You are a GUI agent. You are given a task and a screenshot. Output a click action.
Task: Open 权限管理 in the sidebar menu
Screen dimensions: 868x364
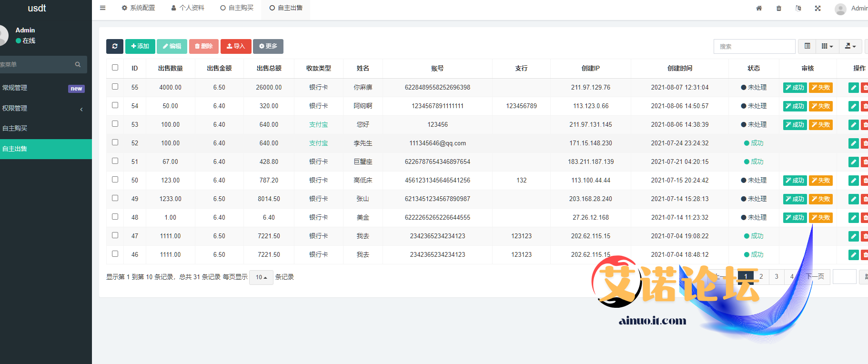tap(43, 108)
